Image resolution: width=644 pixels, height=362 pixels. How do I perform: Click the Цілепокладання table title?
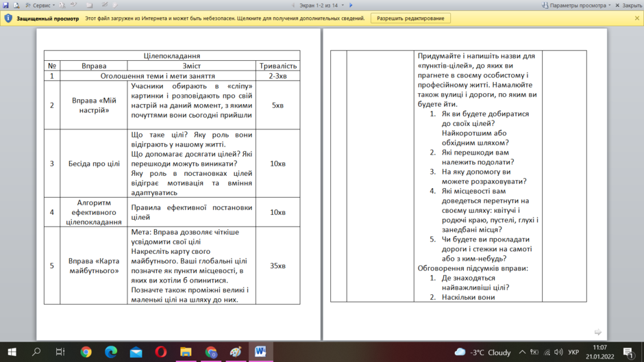point(172,56)
